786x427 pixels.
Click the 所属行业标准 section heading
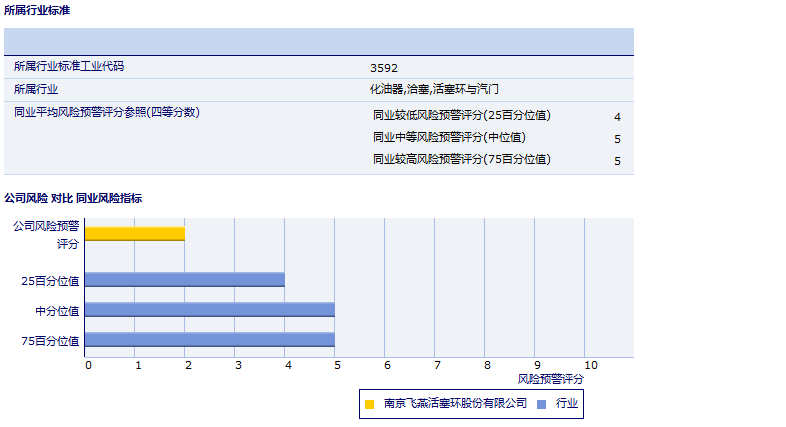tap(37, 10)
